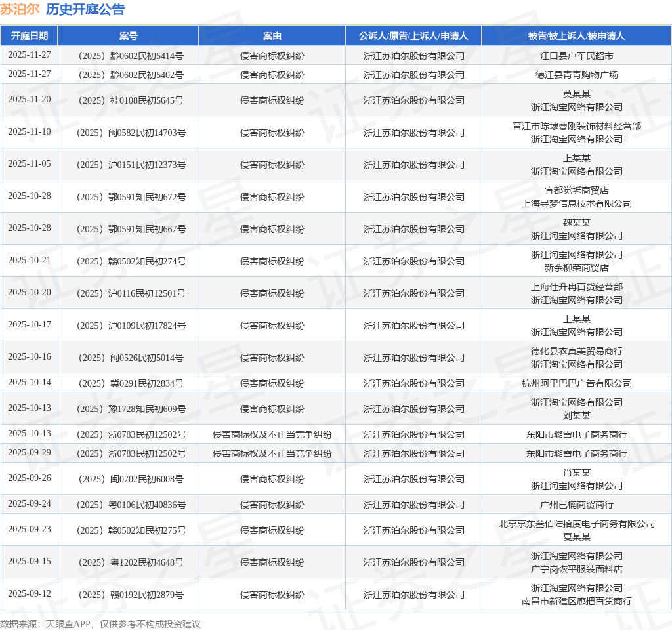Image resolution: width=672 pixels, height=630 pixels.
Task: Click the 被告/被上诉人/被申请人 column header
Action: (x=576, y=36)
